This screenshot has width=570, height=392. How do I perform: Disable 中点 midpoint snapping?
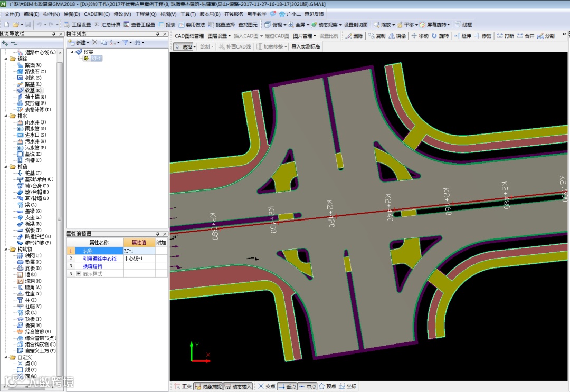tap(308, 387)
